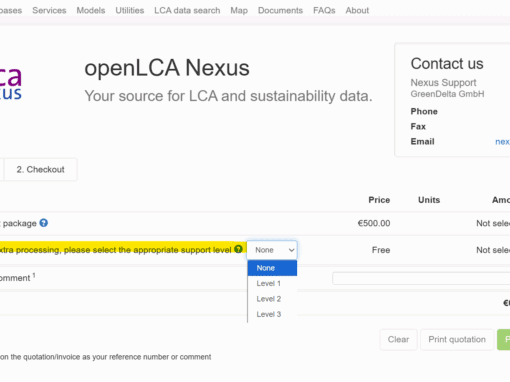This screenshot has height=382, width=510.
Task: Switch to the 2. Checkout tab
Action: [x=41, y=169]
